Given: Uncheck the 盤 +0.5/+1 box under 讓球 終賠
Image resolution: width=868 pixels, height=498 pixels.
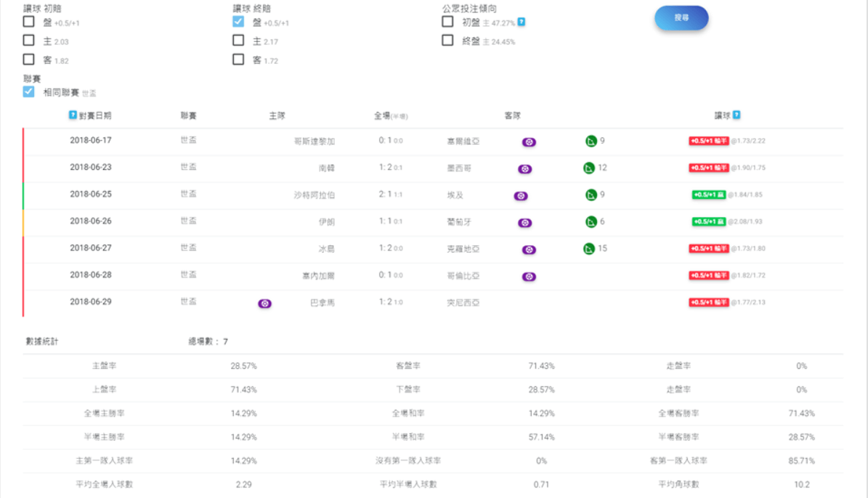Looking at the screenshot, I should coord(238,22).
